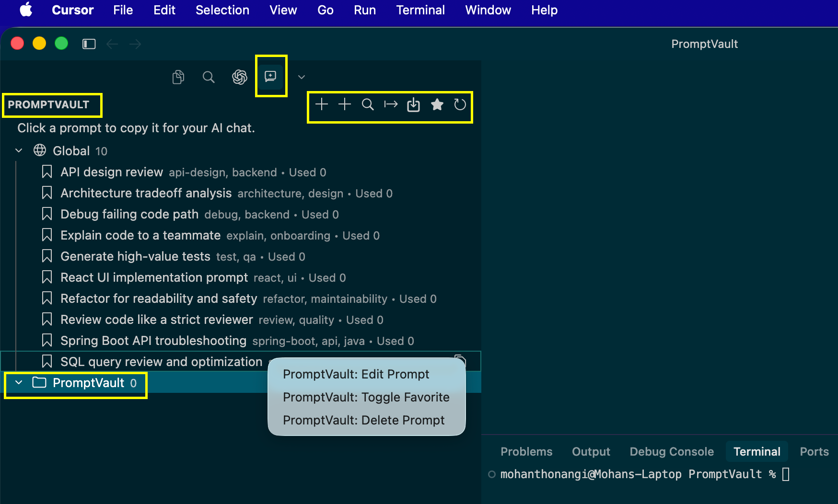Viewport: 838px width, 504px height.
Task: Click 'Click a prompt to copy it' hint text
Action: pos(136,128)
